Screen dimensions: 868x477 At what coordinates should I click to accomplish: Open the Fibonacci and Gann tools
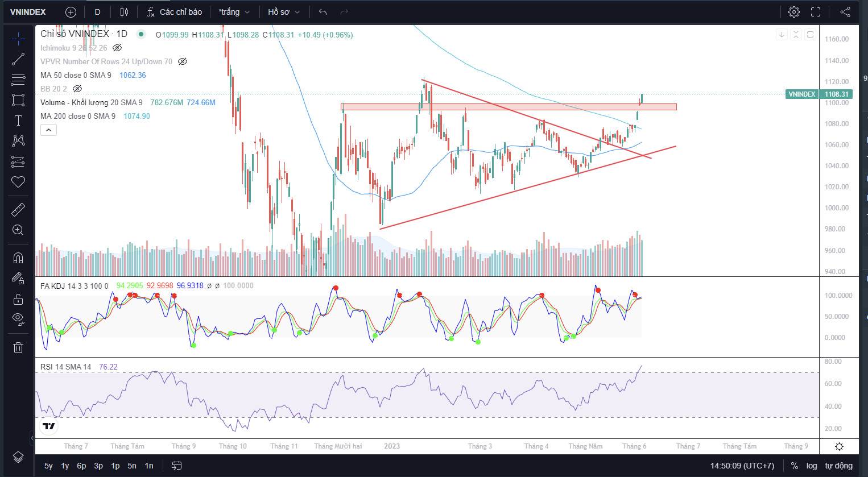(18, 80)
